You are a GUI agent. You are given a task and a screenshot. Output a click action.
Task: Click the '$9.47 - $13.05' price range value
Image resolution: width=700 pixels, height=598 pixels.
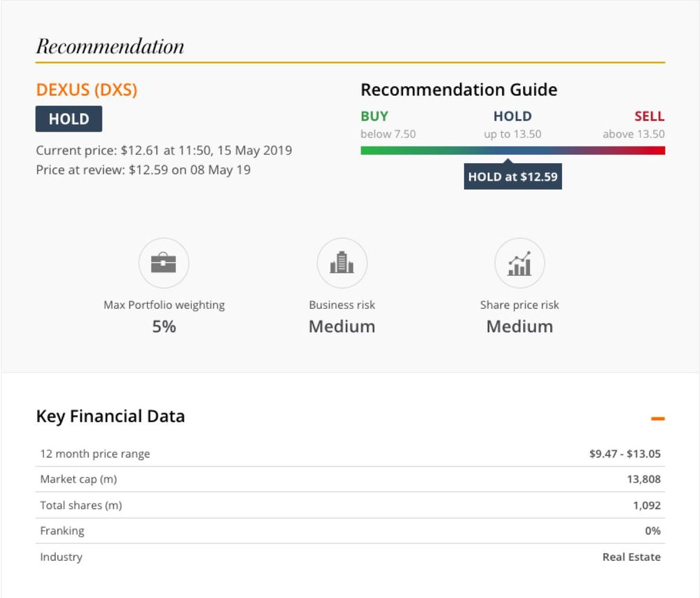(625, 454)
